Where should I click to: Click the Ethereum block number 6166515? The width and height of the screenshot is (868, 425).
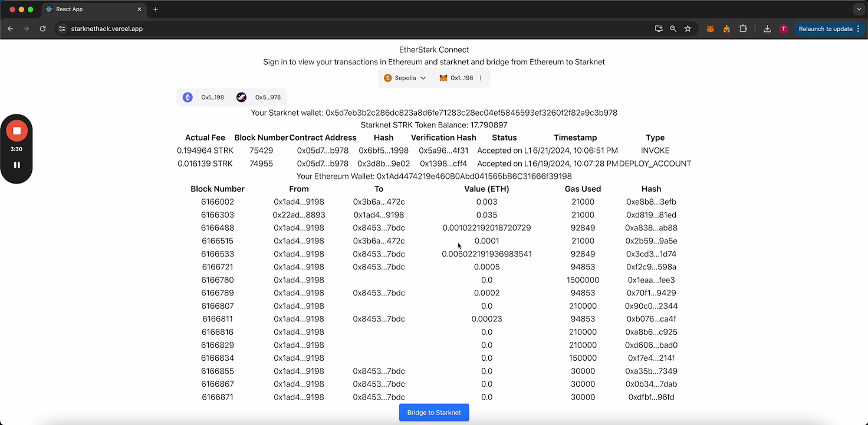(x=218, y=241)
